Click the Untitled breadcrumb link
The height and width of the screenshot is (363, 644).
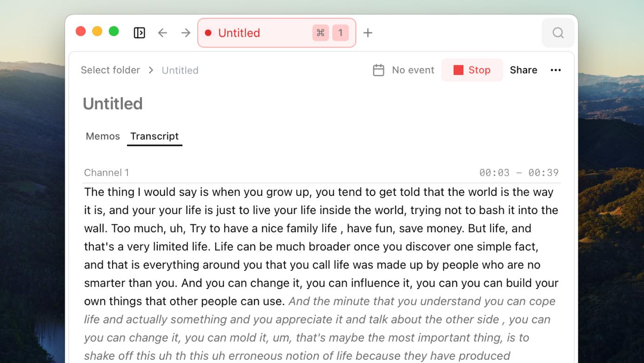(x=180, y=70)
